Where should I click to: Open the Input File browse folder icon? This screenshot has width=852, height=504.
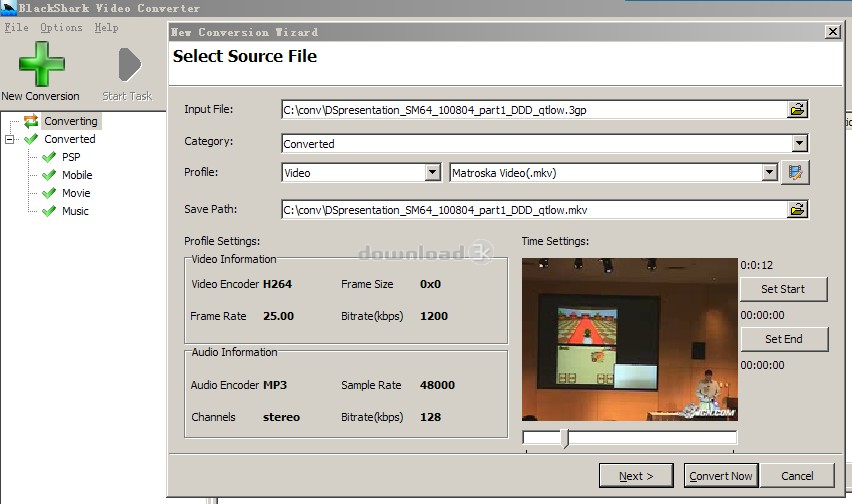pos(797,110)
